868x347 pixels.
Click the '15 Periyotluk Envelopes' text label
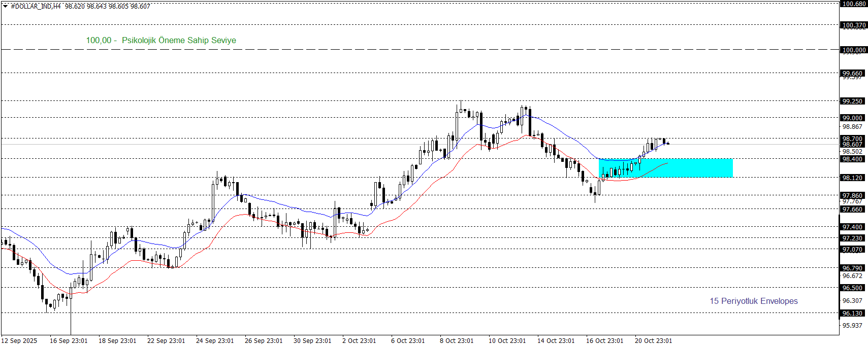pos(753,301)
